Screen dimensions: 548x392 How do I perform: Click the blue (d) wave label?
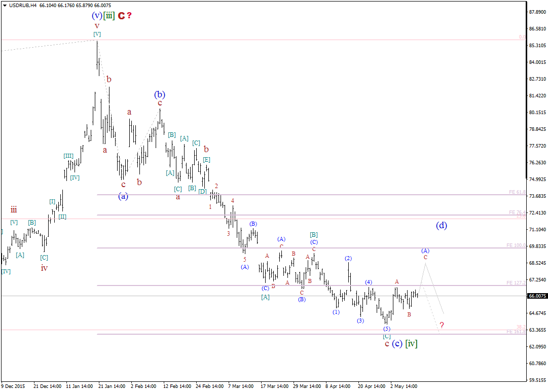(x=442, y=225)
